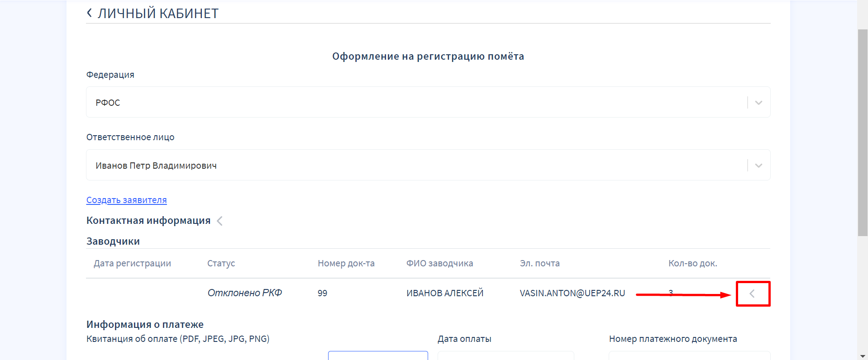
Task: Expand the Федерация dropdown arrow
Action: pos(758,103)
